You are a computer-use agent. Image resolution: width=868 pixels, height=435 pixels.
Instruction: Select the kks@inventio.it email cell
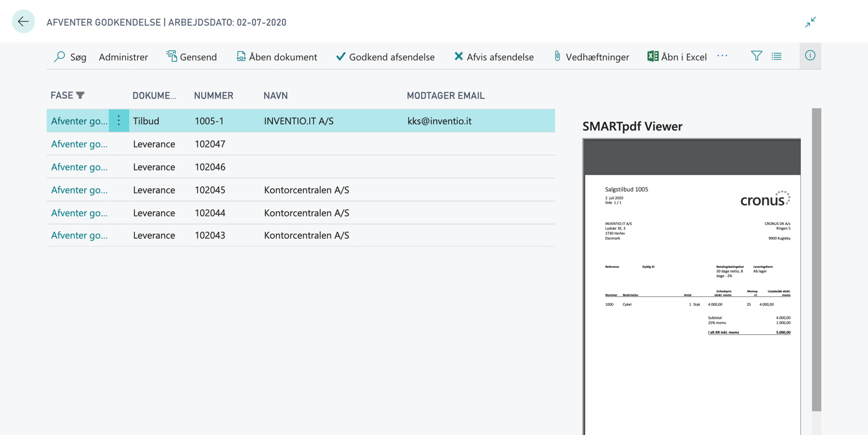440,121
